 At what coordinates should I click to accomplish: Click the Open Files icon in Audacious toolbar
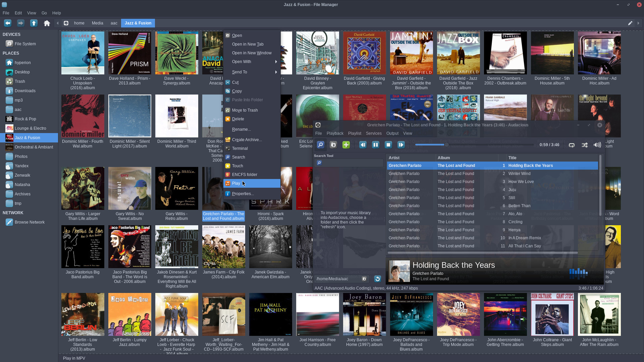(333, 145)
